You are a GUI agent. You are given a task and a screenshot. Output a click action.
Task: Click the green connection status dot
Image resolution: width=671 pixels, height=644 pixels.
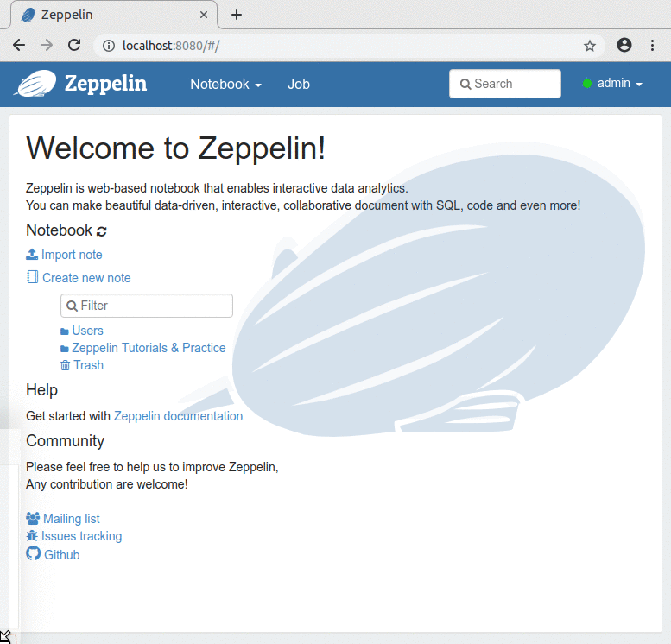[x=587, y=84]
